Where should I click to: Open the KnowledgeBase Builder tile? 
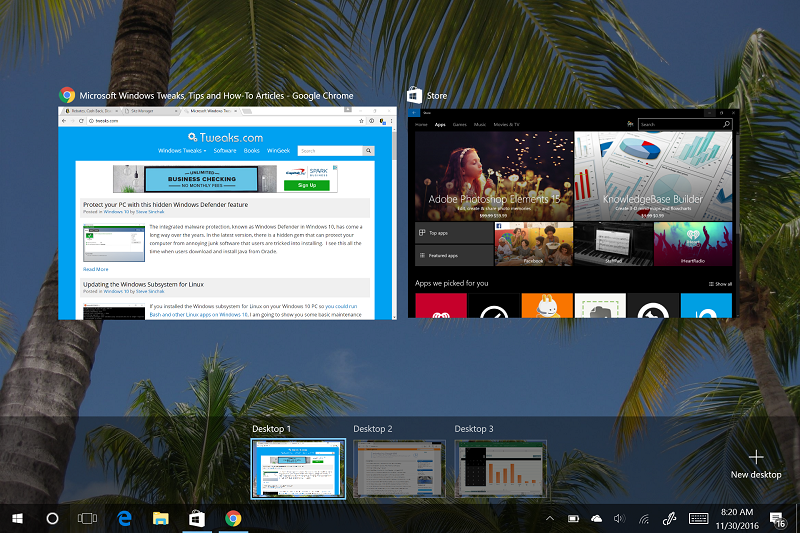pyautogui.click(x=654, y=176)
